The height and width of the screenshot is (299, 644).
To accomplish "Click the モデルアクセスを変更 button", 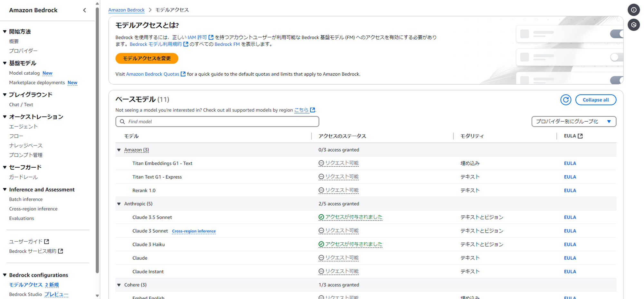I will click(147, 58).
